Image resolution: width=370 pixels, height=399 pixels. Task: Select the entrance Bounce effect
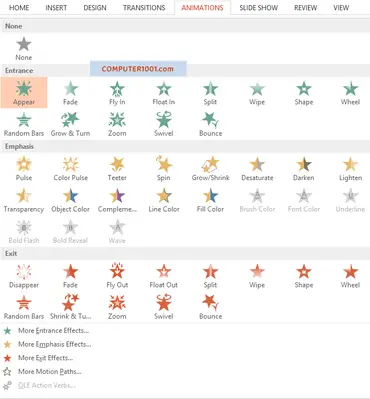pos(210,125)
